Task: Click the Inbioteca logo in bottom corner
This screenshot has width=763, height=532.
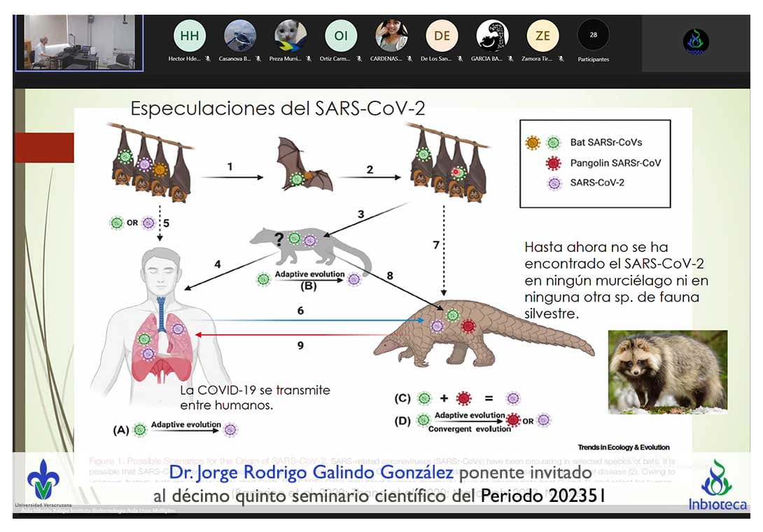Action: click(716, 484)
